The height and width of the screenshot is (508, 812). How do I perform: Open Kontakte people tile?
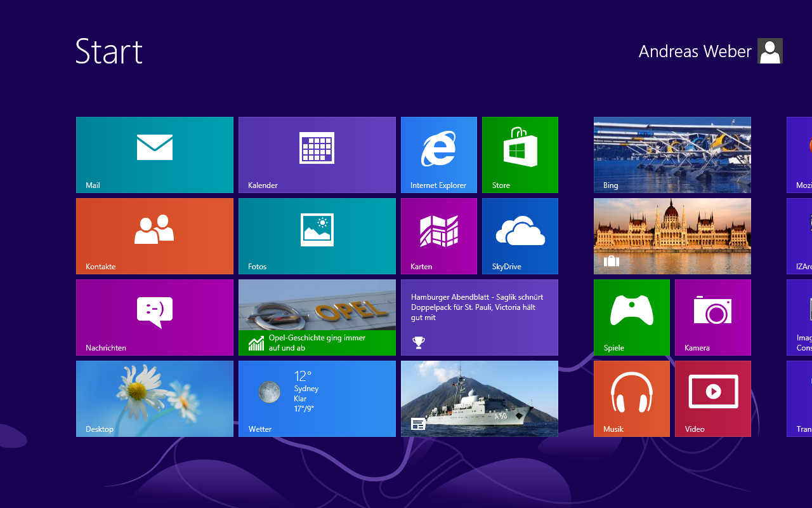[x=155, y=236]
